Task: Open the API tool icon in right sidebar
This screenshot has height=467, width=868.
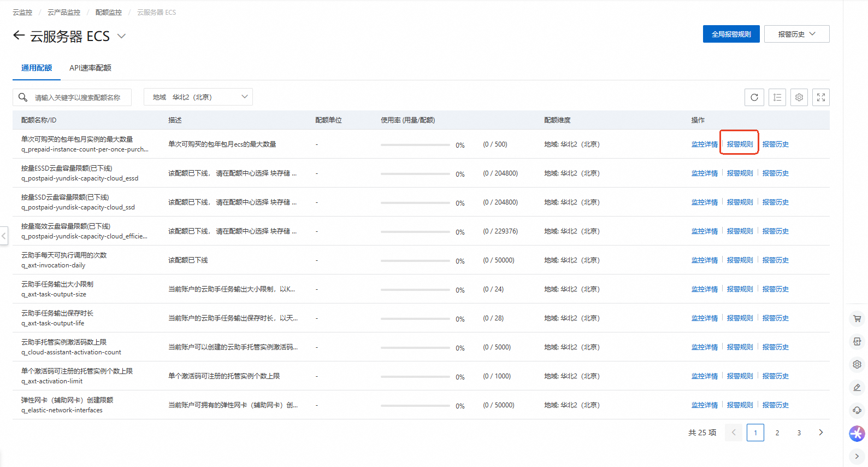Action: 857,341
